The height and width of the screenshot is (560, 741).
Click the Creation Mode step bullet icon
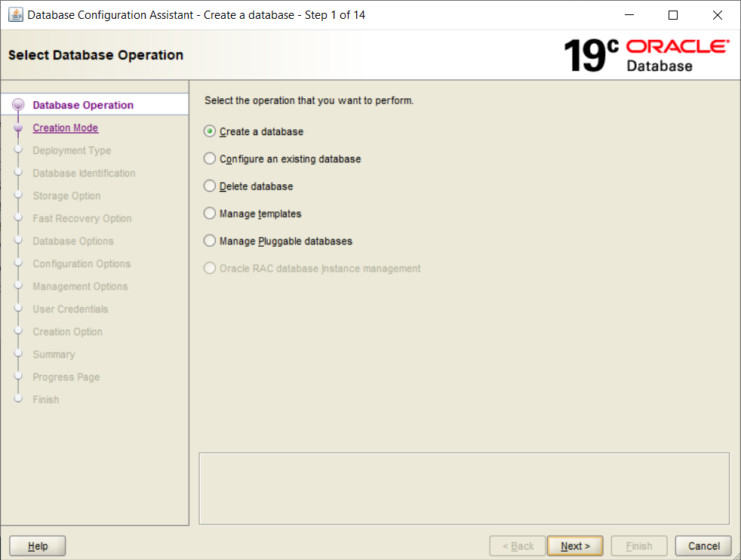18,128
